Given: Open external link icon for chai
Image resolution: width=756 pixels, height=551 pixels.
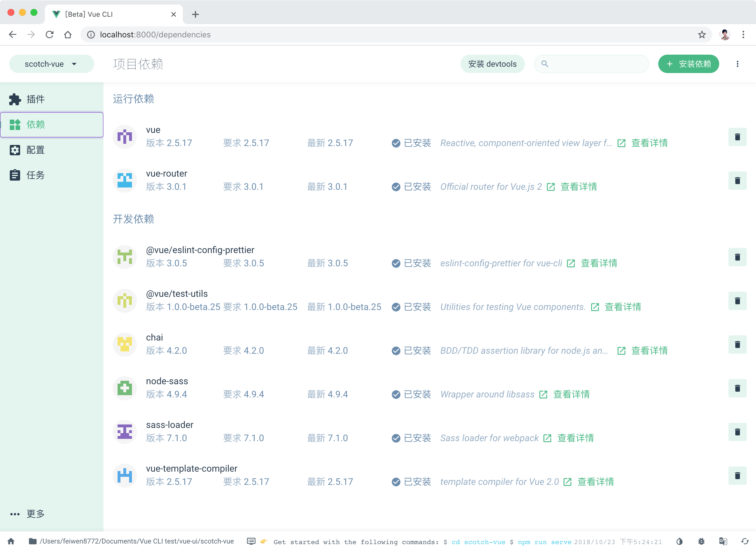Looking at the screenshot, I should 621,351.
